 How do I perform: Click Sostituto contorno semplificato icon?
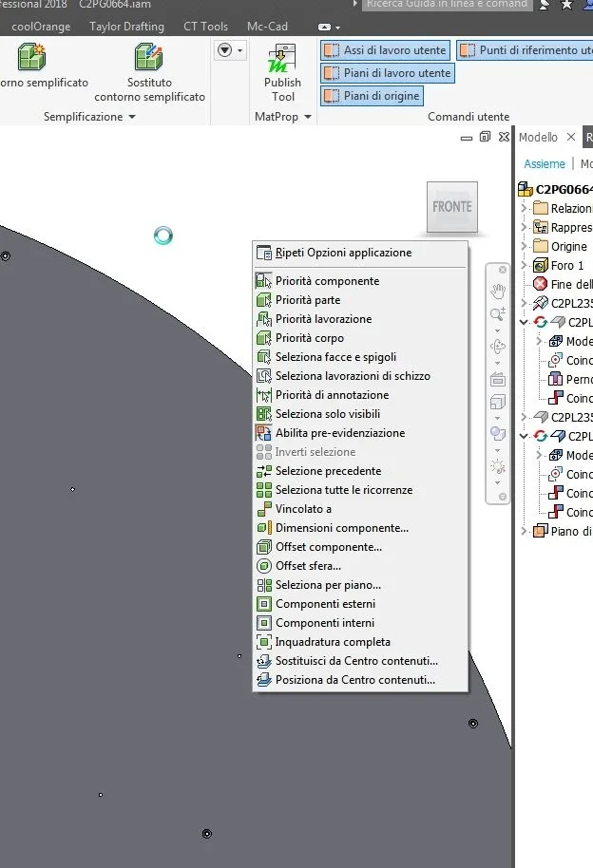148,57
